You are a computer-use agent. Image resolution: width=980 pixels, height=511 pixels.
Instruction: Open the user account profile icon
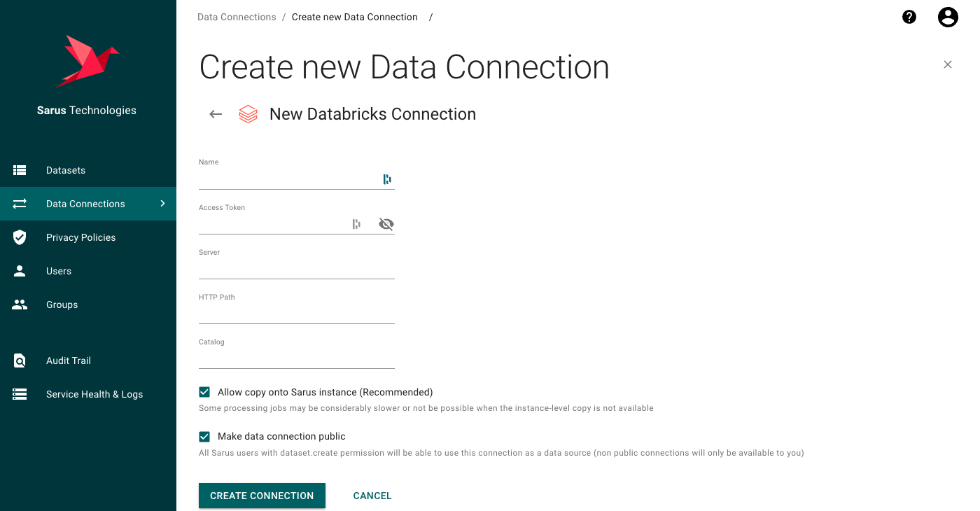(948, 17)
